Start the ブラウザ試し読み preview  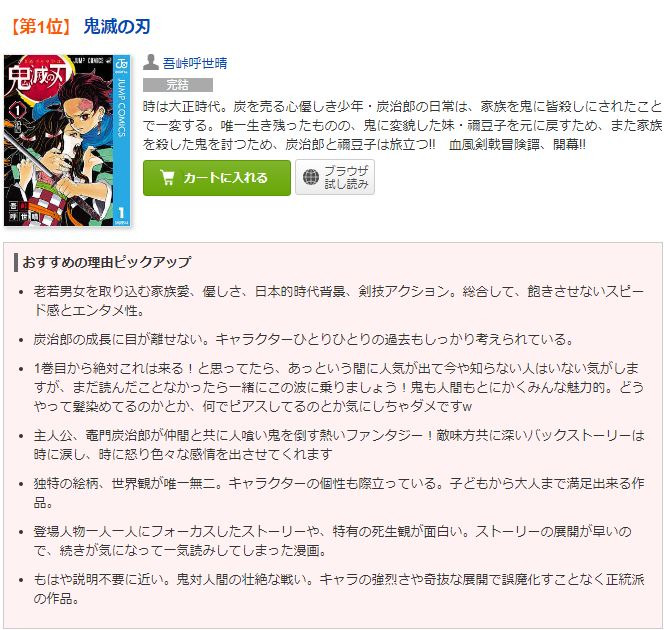coord(335,177)
